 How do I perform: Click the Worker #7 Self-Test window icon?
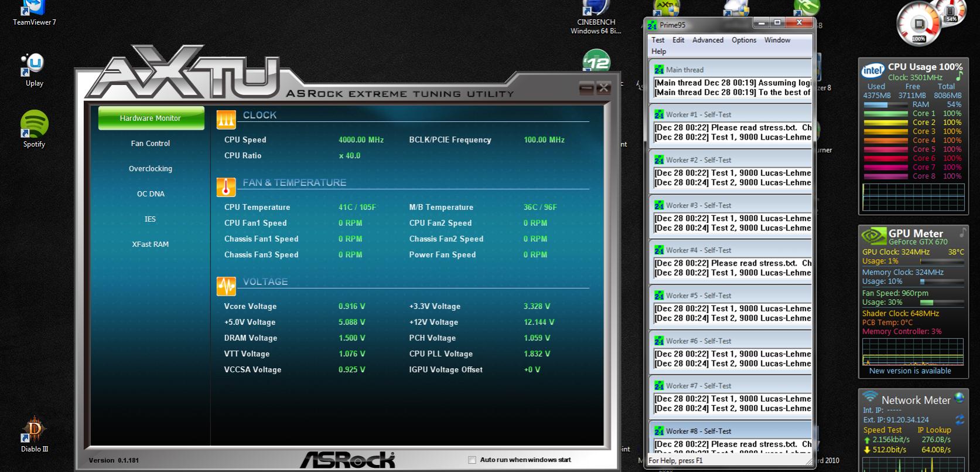click(x=659, y=386)
